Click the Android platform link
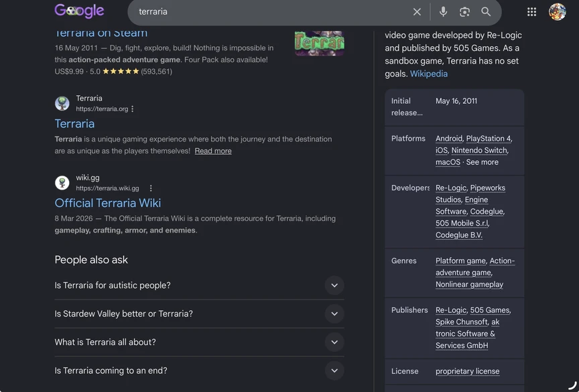The width and height of the screenshot is (579, 392). point(448,139)
